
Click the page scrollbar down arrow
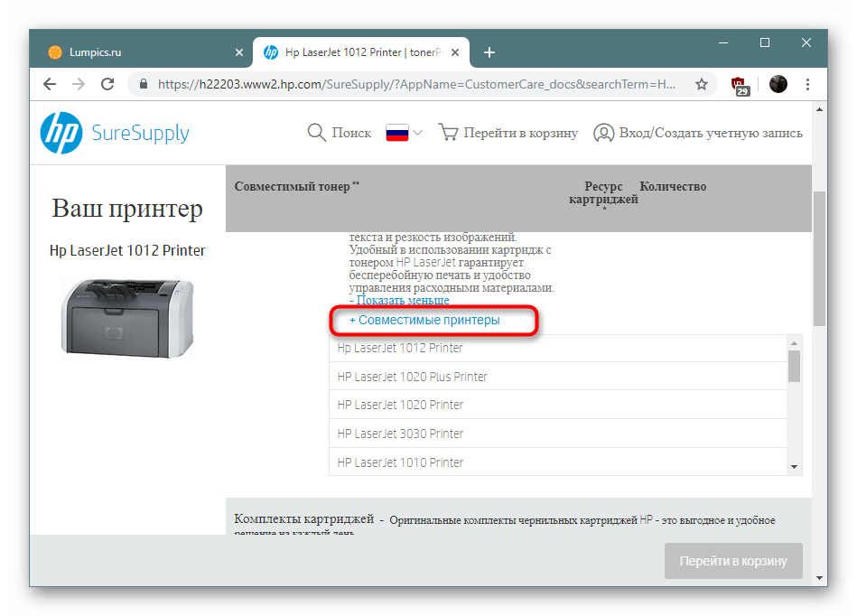click(x=819, y=578)
